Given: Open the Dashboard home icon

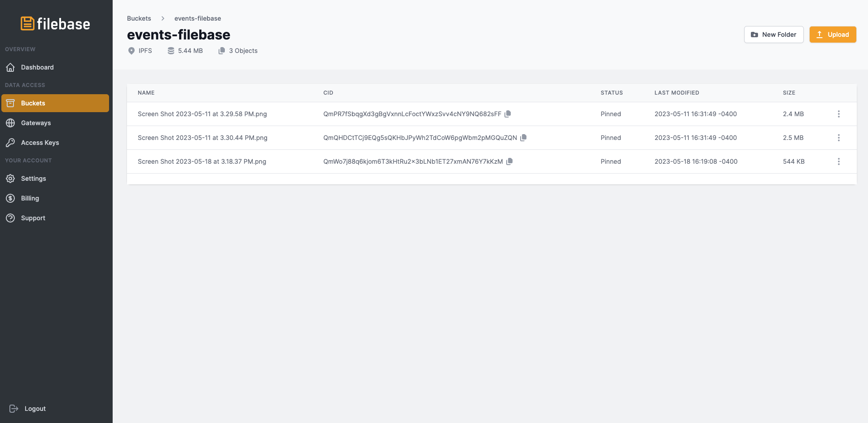Looking at the screenshot, I should pyautogui.click(x=10, y=67).
